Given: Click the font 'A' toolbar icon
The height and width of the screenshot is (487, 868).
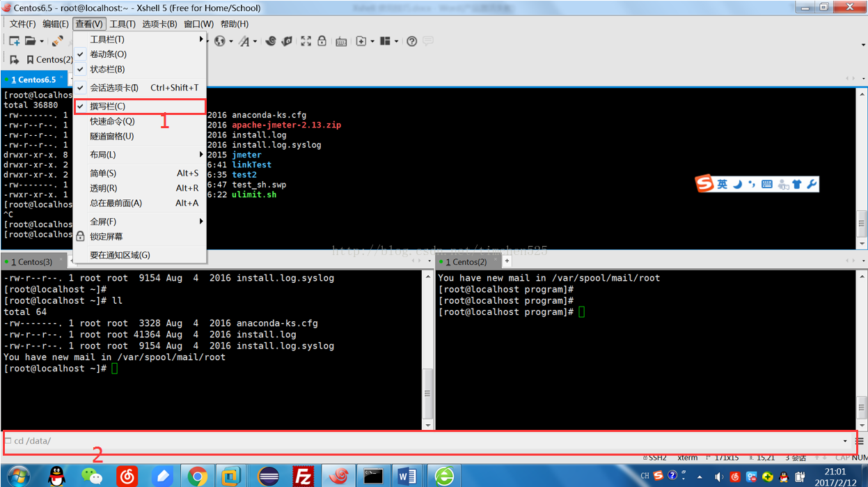Looking at the screenshot, I should tap(244, 41).
